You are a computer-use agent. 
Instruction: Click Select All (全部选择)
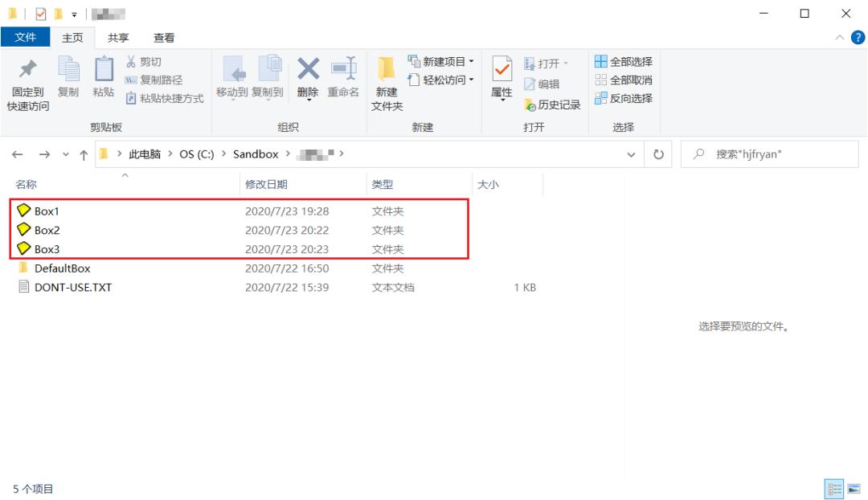(x=624, y=61)
